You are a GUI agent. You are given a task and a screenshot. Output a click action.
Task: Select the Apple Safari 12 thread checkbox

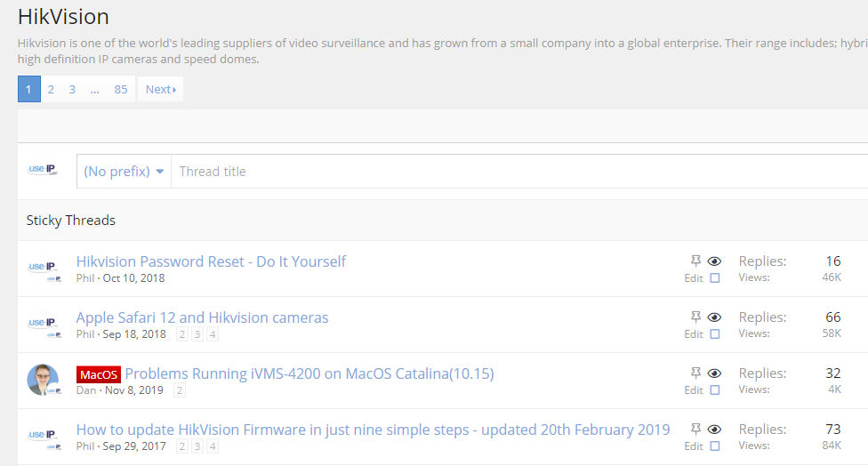pos(715,334)
